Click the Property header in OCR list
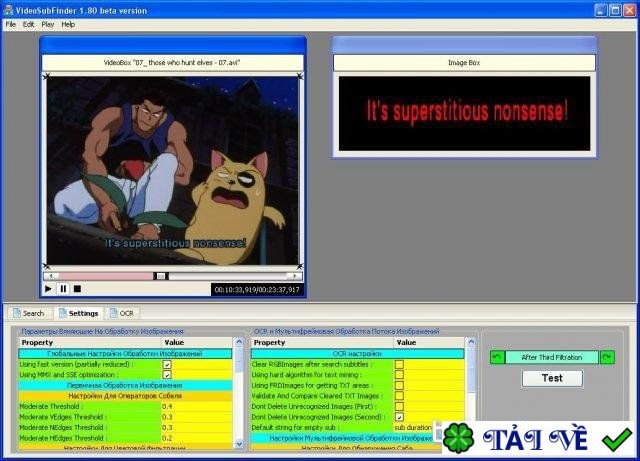 (x=322, y=343)
